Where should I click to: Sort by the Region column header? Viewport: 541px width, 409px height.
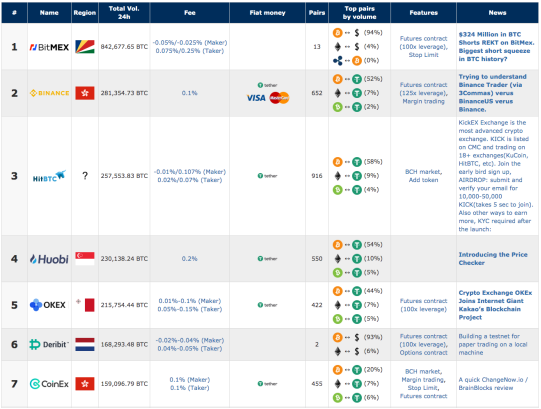pyautogui.click(x=85, y=13)
